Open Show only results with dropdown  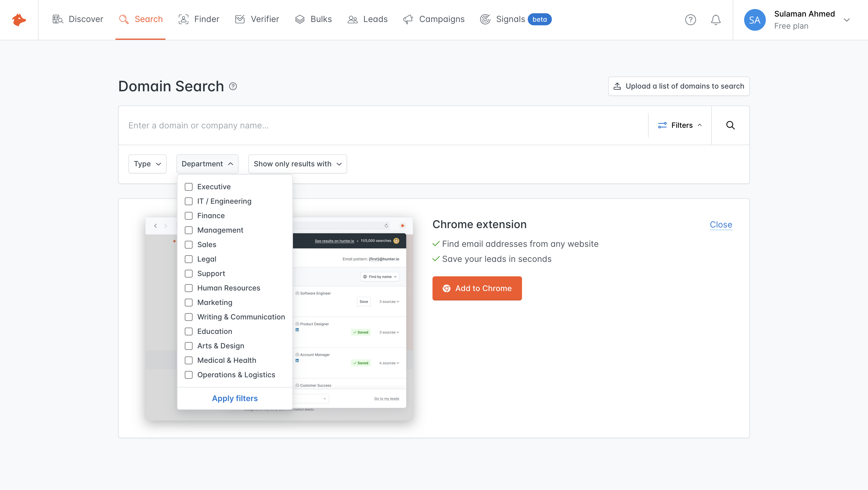(x=297, y=164)
